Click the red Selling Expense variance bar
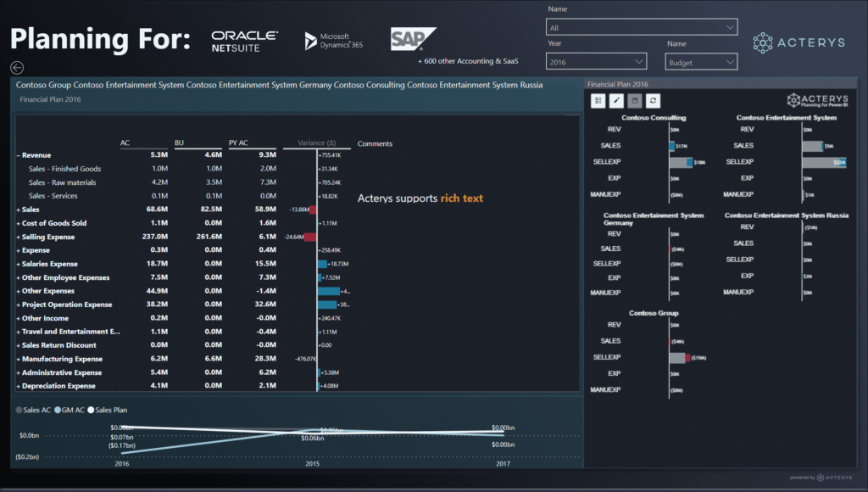 pos(310,237)
